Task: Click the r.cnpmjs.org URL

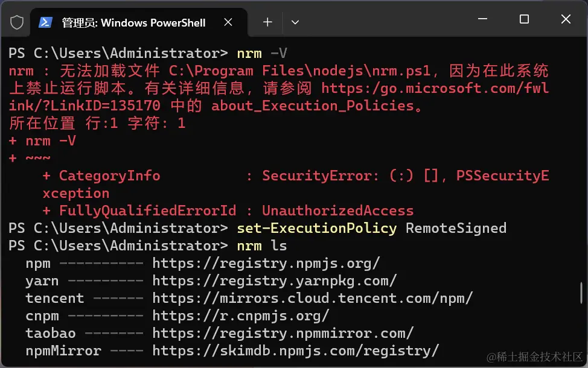Action: (240, 316)
